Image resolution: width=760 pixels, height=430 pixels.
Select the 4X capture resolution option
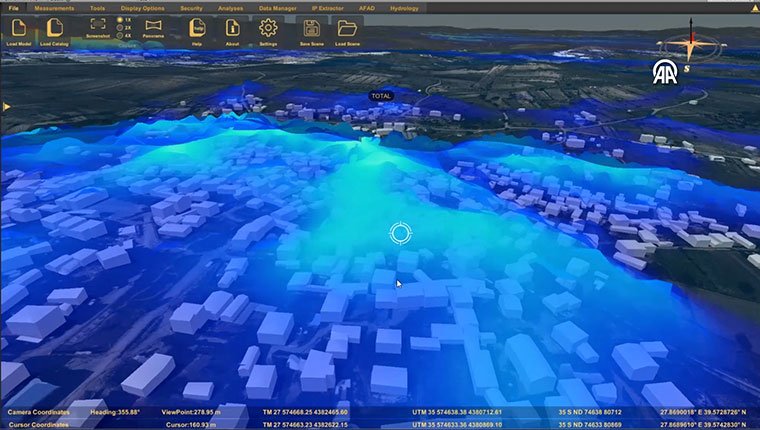[x=121, y=35]
